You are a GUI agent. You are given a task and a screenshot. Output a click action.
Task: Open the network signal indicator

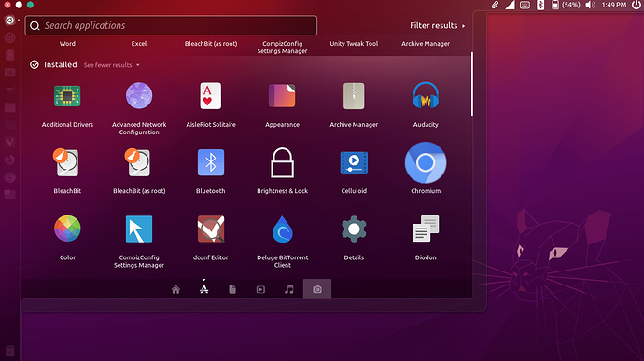coord(510,5)
